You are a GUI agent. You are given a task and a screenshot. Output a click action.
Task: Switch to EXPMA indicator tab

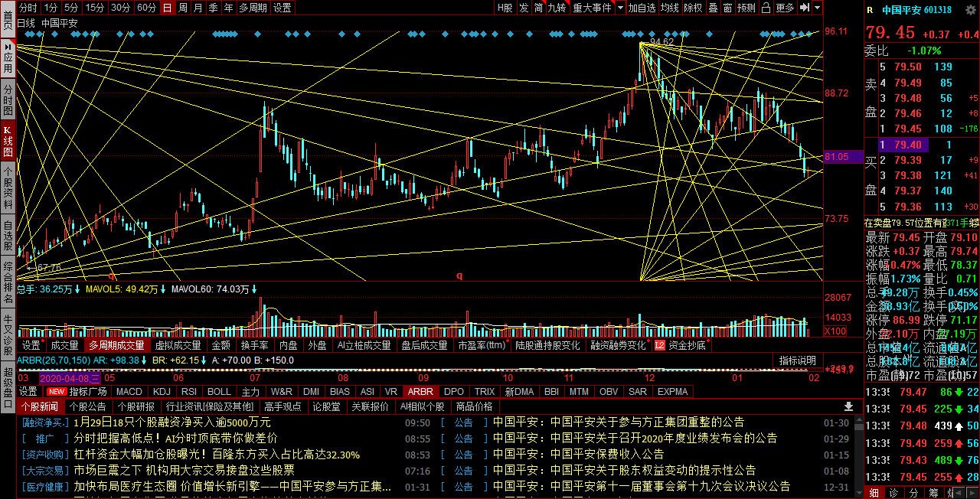672,392
